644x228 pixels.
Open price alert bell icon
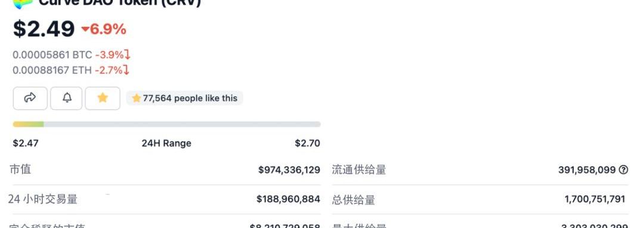[x=66, y=98]
